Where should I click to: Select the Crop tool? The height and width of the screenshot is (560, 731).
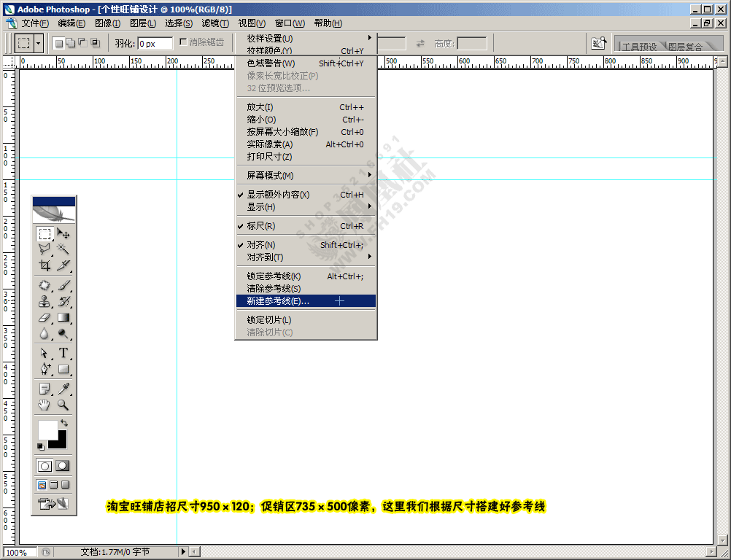pos(45,265)
